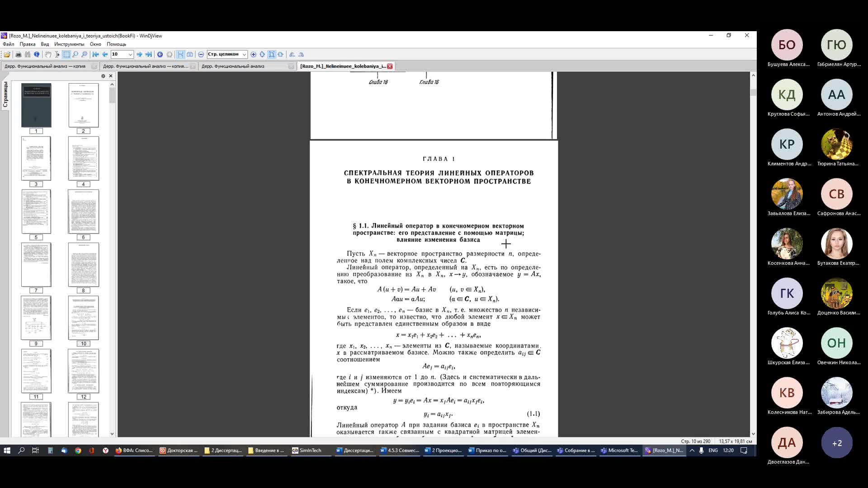Switch to 'Докторская ...' taskbar window
Screen dimensions: 868x488
tap(179, 450)
